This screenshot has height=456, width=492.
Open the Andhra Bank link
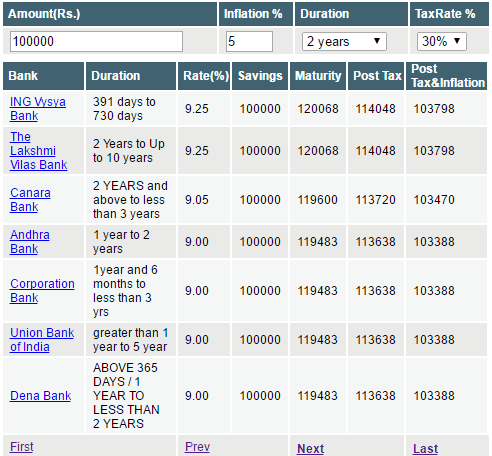(x=30, y=242)
